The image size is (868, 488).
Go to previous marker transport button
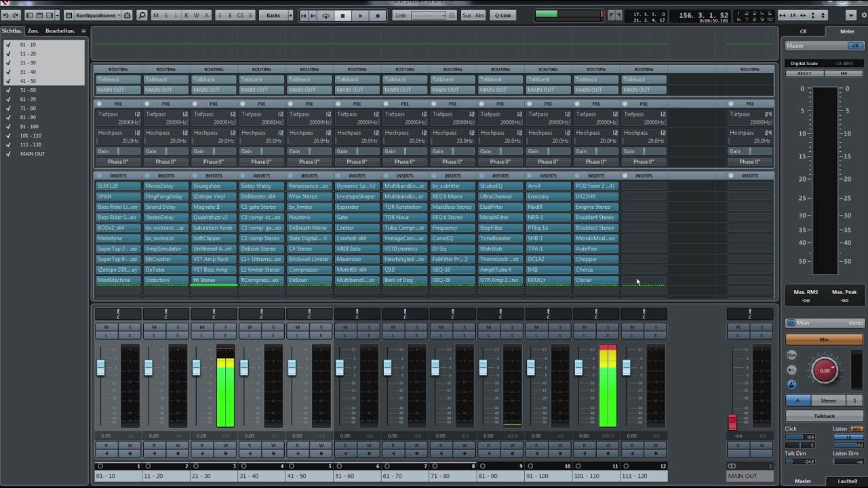coord(303,15)
